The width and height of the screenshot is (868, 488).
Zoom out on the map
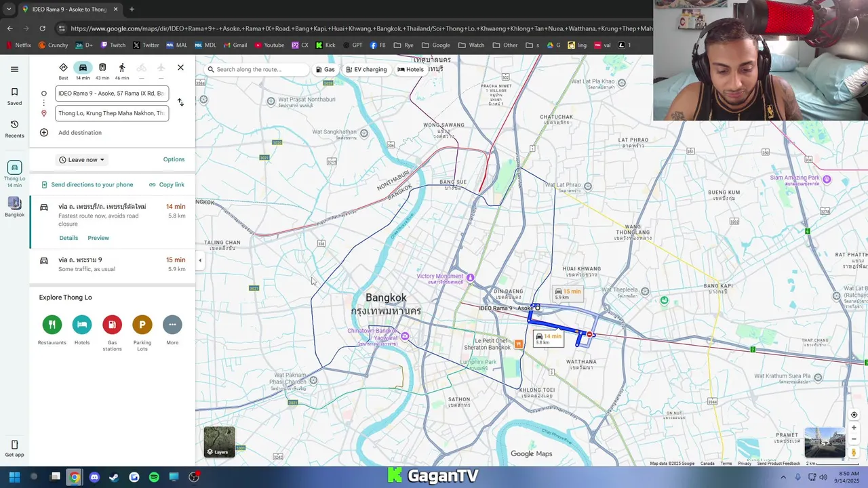(854, 439)
